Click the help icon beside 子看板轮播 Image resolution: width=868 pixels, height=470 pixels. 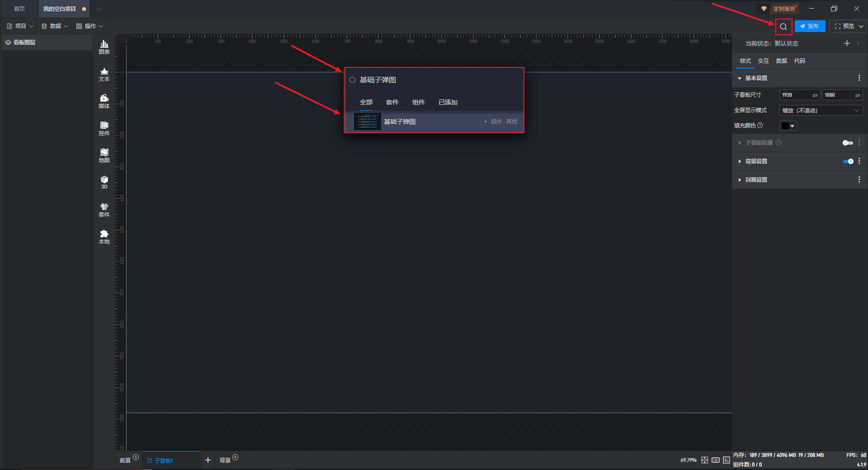tap(778, 143)
